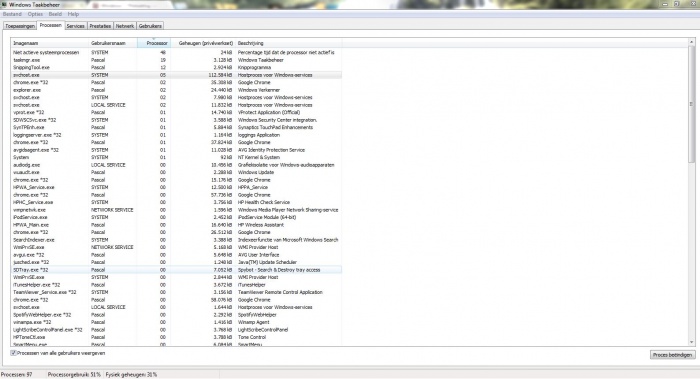Screen dimensions: 700x379
Task: Select the SnippingTool.exe process row
Action: pos(176,67)
